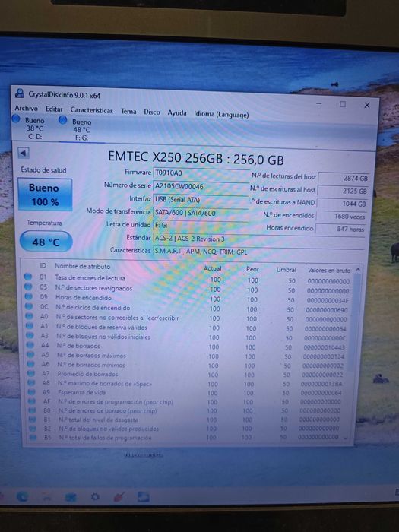Open the Ayuda menu

coord(177,112)
